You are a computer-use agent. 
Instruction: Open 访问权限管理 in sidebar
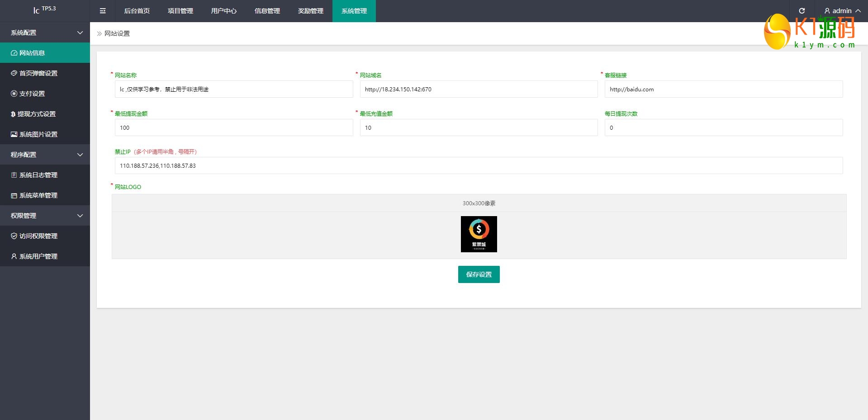(45, 236)
